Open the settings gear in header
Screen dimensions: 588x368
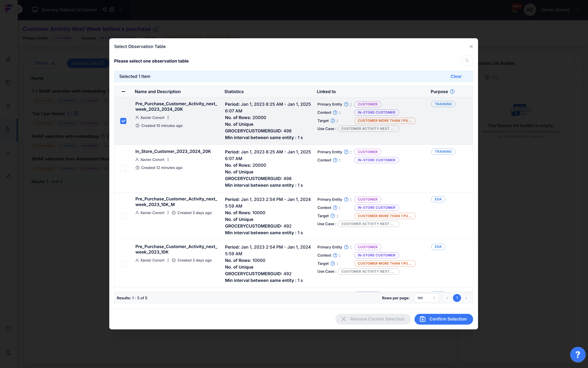click(112, 10)
